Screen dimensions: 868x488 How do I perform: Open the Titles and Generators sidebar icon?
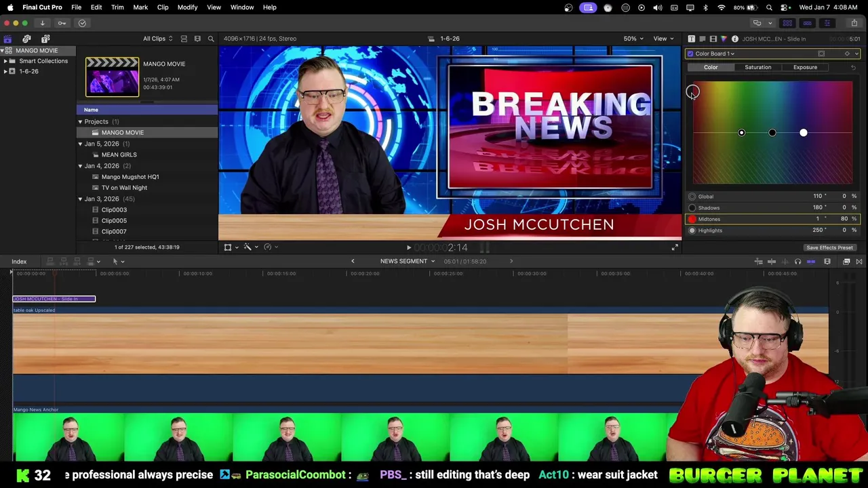(45, 39)
